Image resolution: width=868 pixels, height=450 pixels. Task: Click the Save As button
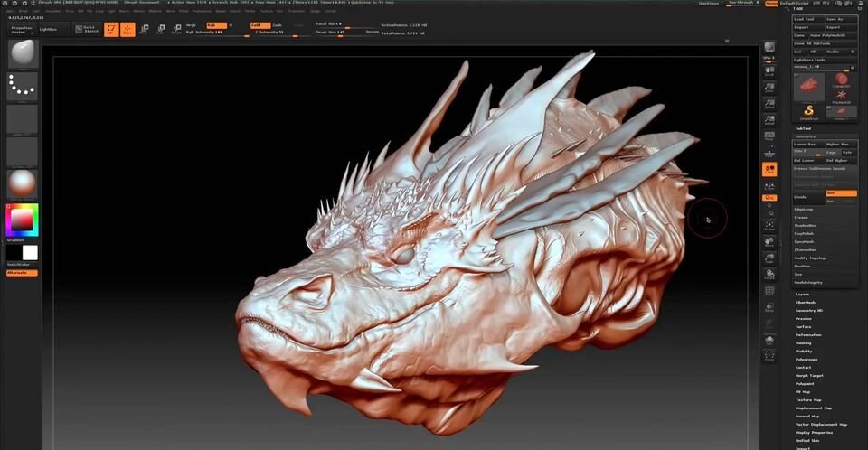tap(841, 19)
